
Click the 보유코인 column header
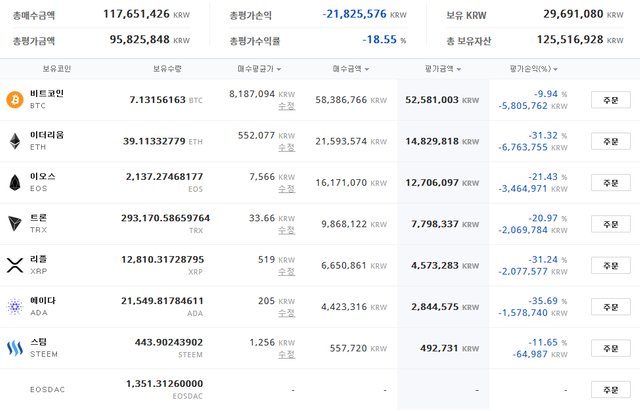[x=57, y=69]
